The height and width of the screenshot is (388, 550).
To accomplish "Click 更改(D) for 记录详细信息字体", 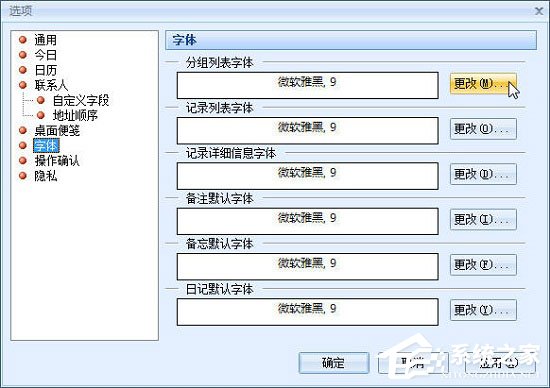I will click(483, 174).
